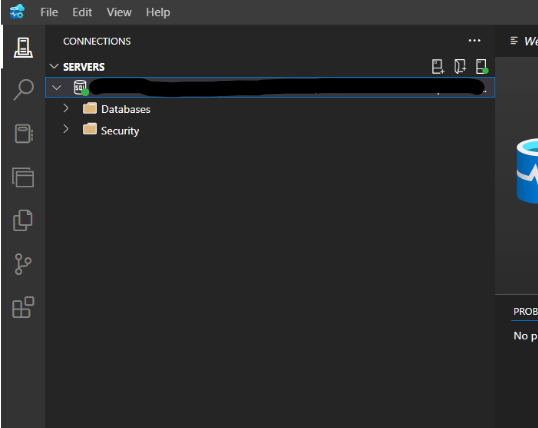Collapse the SERVERS section chevron
Image resolution: width=538 pixels, height=428 pixels.
[54, 66]
